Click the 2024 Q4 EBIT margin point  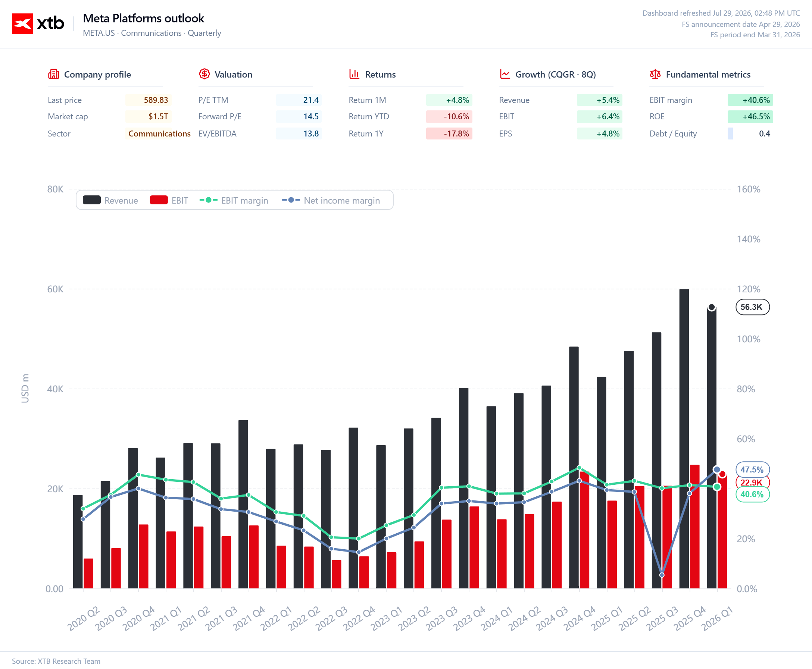(579, 468)
